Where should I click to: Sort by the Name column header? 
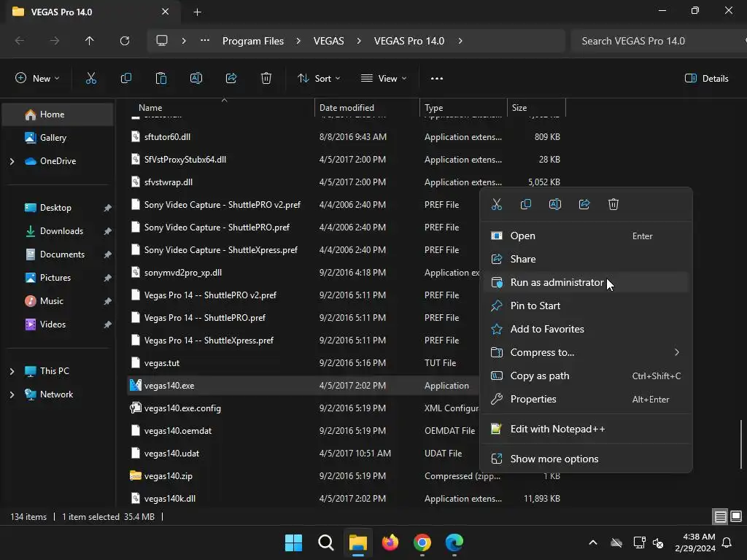[x=222, y=108]
